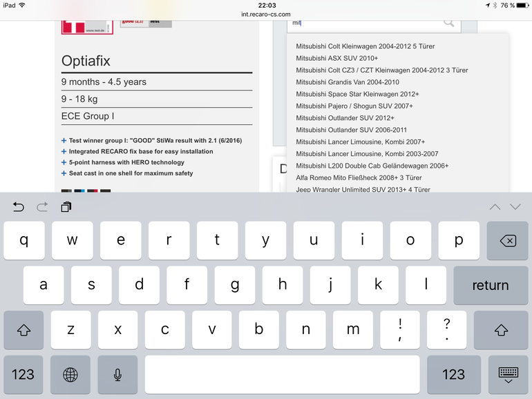Tap the paste clipboard icon

(x=66, y=206)
